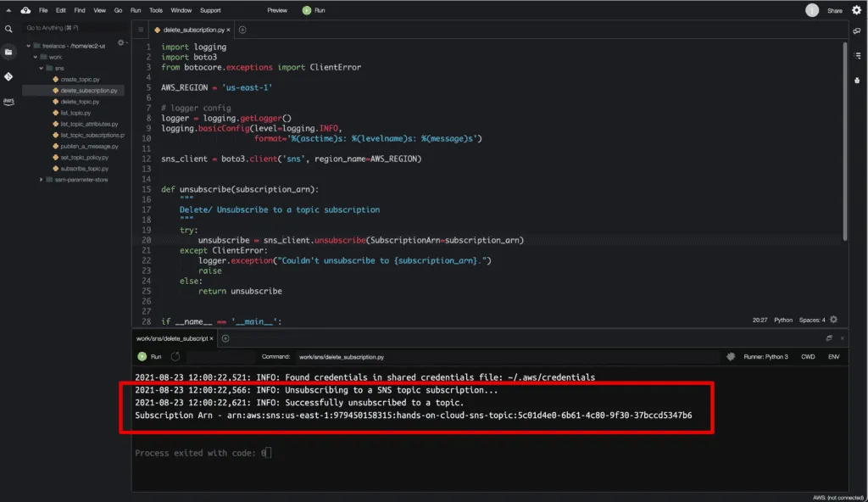Click the search magnifier in left sidebar
The width and height of the screenshot is (868, 502).
tap(8, 28)
